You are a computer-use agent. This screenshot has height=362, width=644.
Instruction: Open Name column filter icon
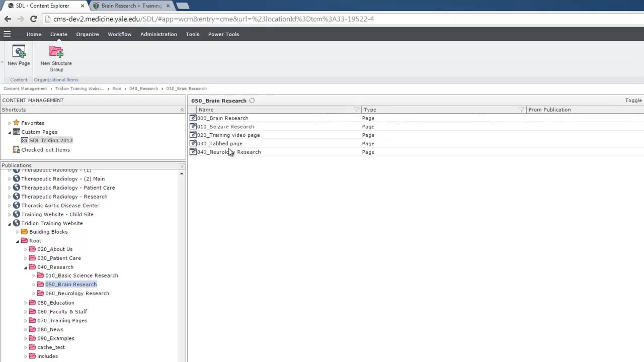356,110
